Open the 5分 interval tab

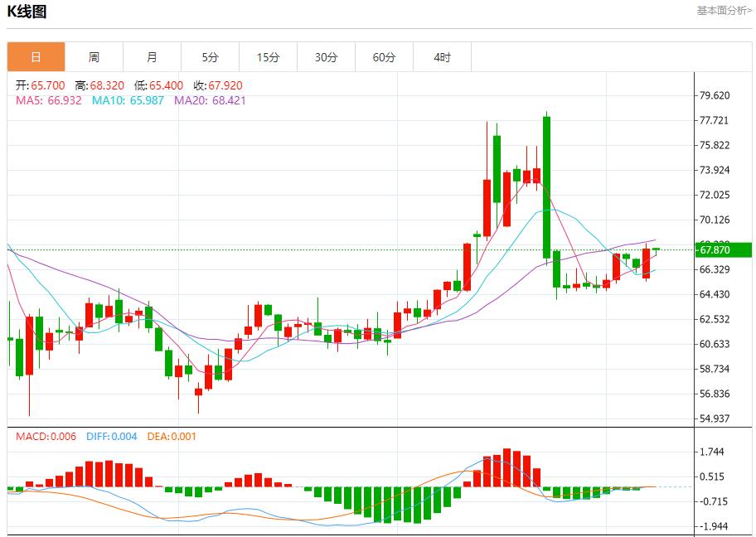click(210, 57)
